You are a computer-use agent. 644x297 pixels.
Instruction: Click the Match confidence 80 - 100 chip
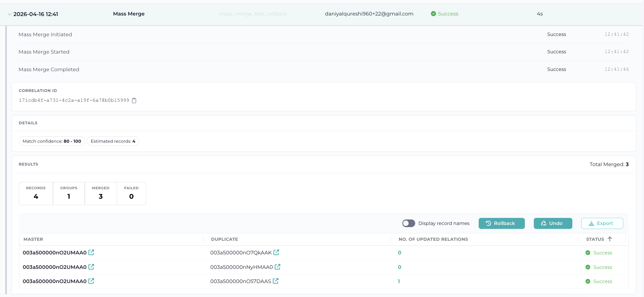pos(52,141)
